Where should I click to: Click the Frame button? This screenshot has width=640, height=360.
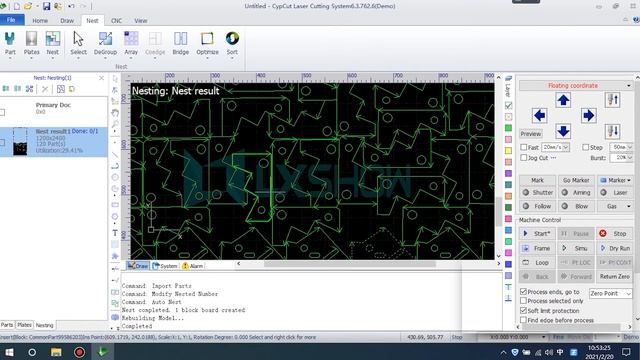click(537, 248)
